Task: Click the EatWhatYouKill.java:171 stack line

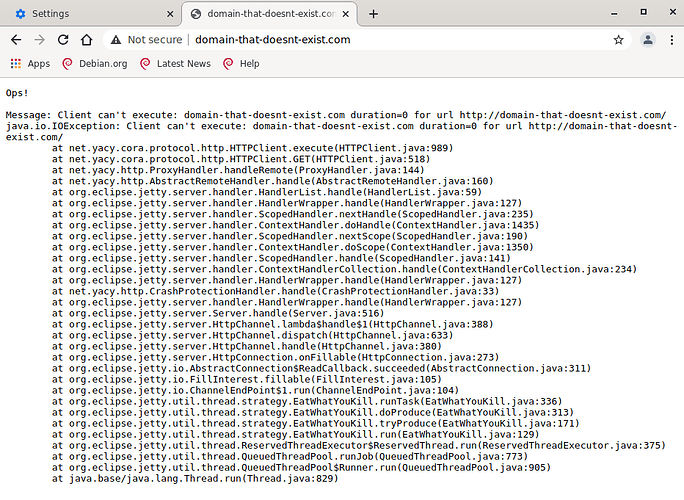Action: [x=316, y=423]
